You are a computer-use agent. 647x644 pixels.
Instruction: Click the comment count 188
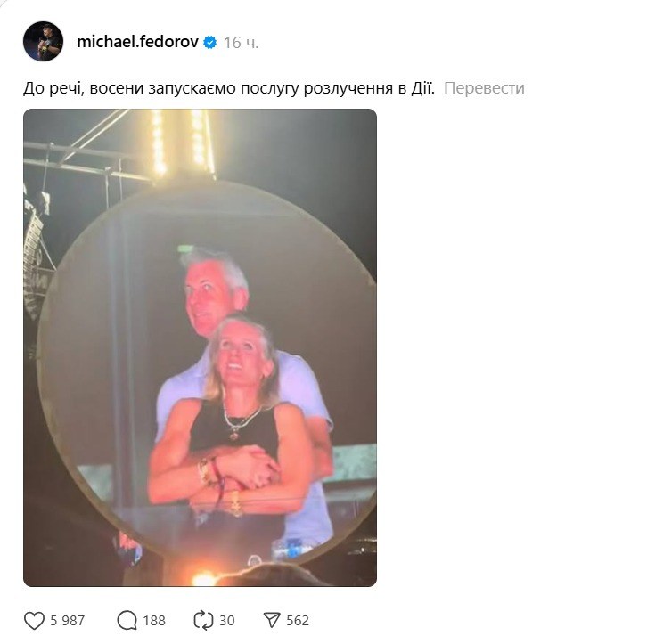(154, 621)
